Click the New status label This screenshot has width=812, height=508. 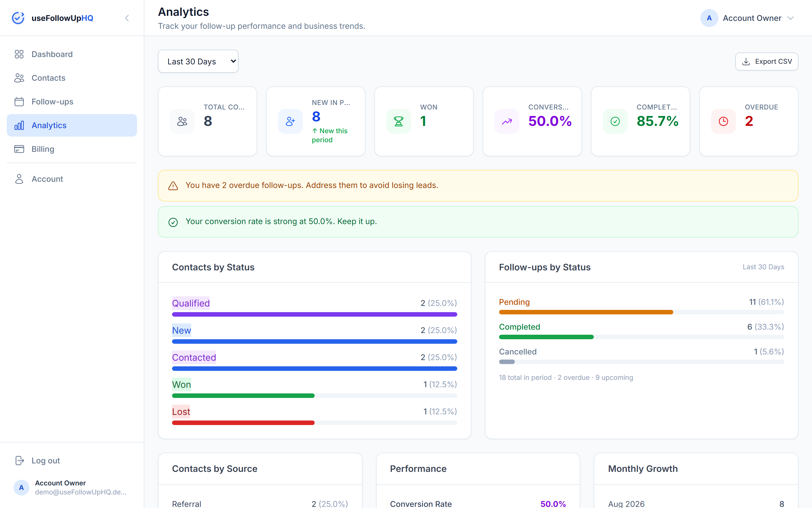pos(182,330)
